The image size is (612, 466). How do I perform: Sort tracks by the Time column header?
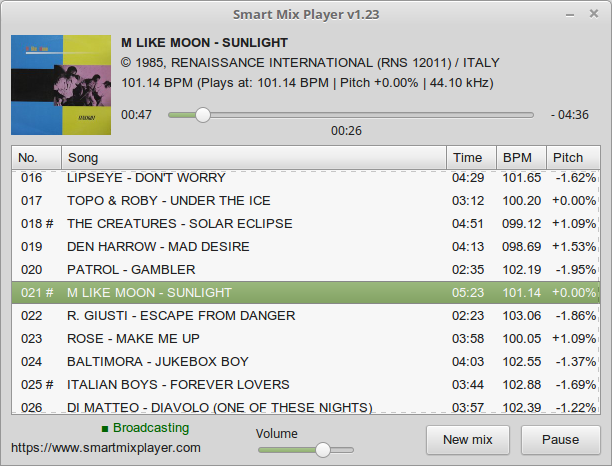click(x=467, y=158)
